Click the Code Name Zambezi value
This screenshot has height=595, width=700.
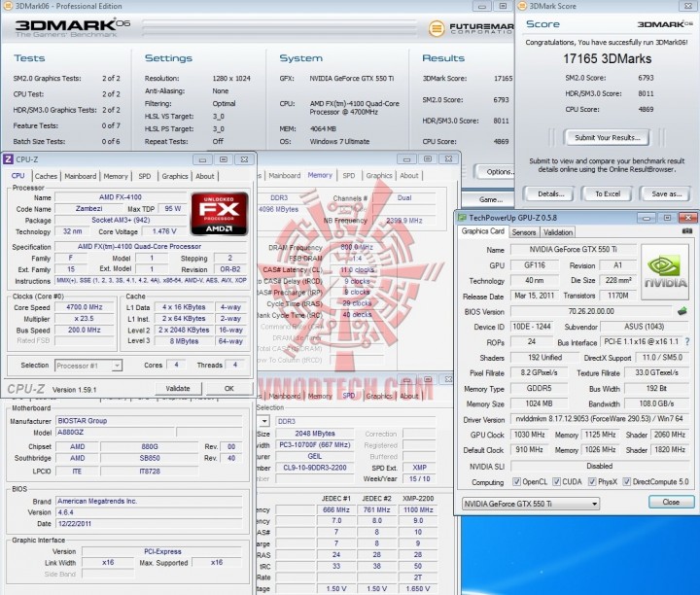click(x=88, y=208)
